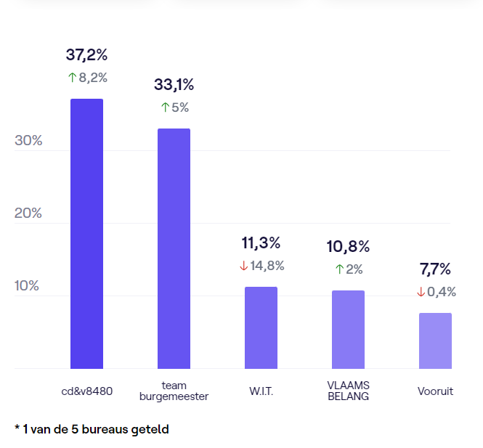Click the green up arrow beside 8,2%

pyautogui.click(x=72, y=78)
